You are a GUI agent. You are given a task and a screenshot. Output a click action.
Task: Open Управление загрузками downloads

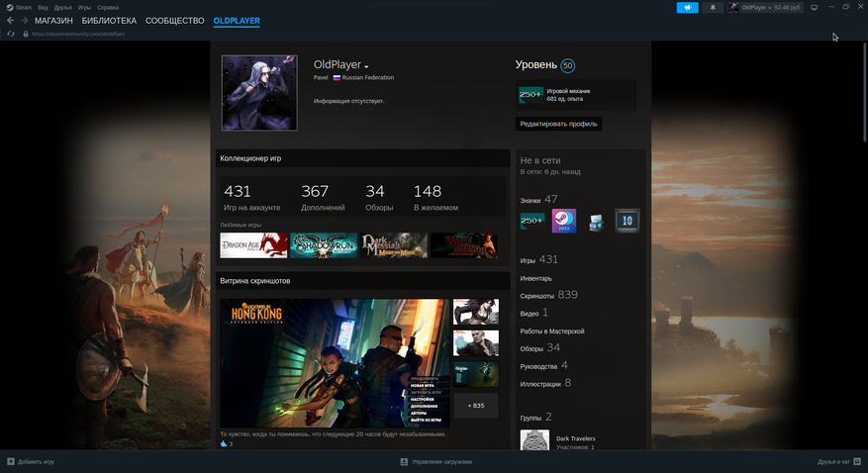[436, 461]
